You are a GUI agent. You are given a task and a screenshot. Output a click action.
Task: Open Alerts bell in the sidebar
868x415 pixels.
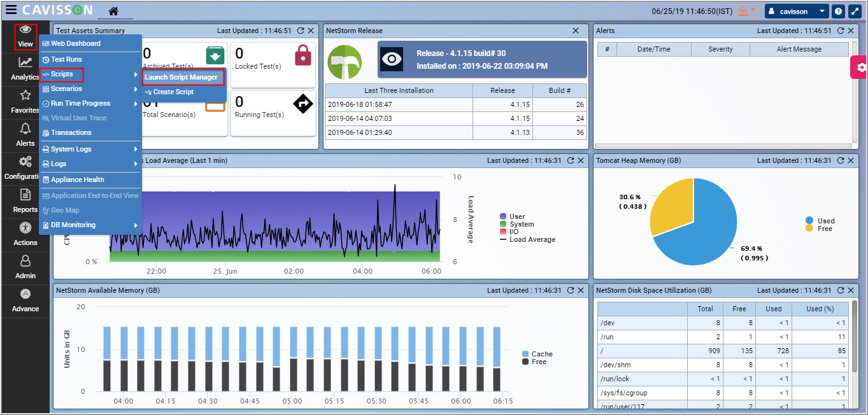pyautogui.click(x=25, y=135)
